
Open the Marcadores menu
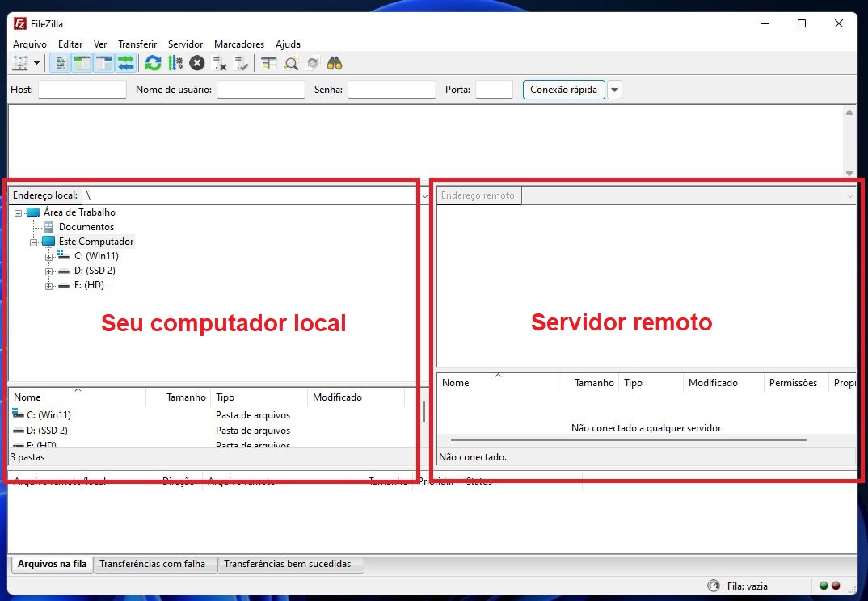239,44
